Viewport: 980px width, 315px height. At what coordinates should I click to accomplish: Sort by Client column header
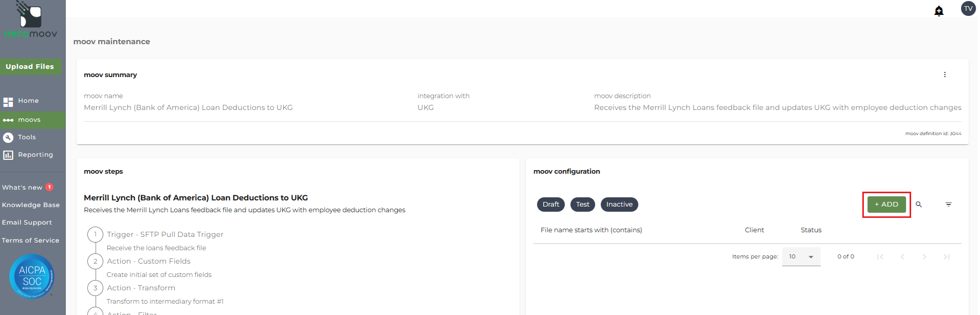pos(754,230)
